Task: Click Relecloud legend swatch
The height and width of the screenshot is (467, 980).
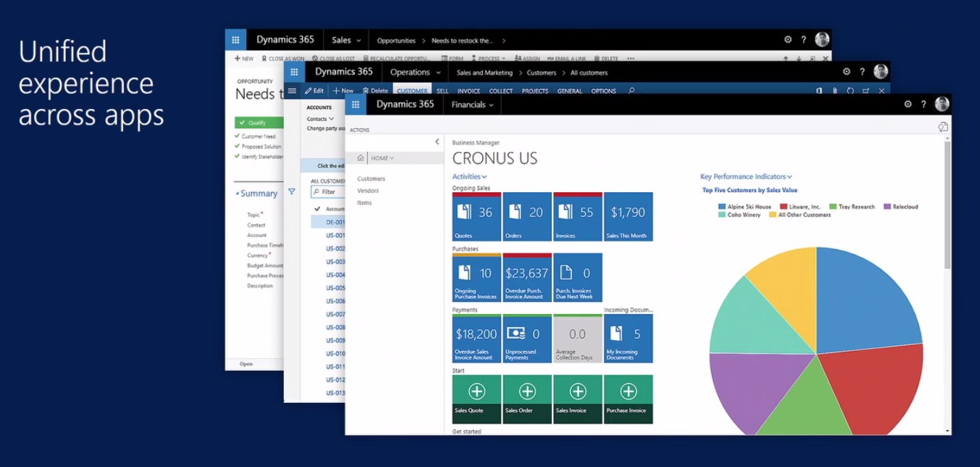Action: [x=887, y=206]
